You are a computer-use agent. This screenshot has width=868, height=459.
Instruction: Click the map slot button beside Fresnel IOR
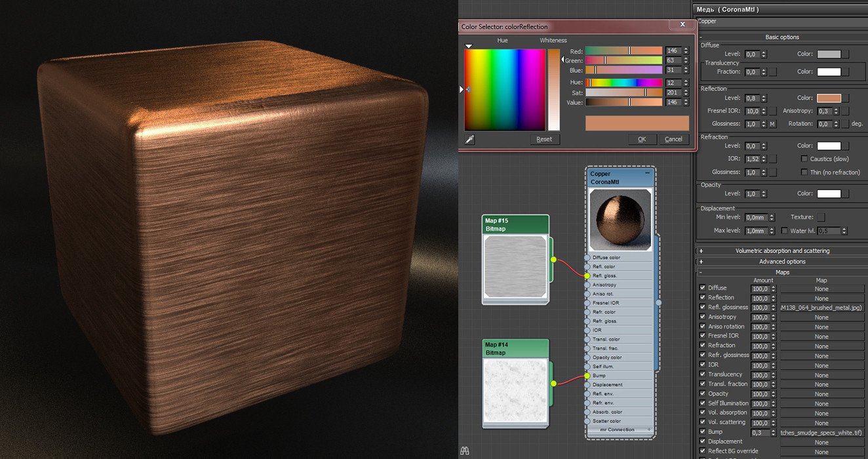pyautogui.click(x=772, y=111)
